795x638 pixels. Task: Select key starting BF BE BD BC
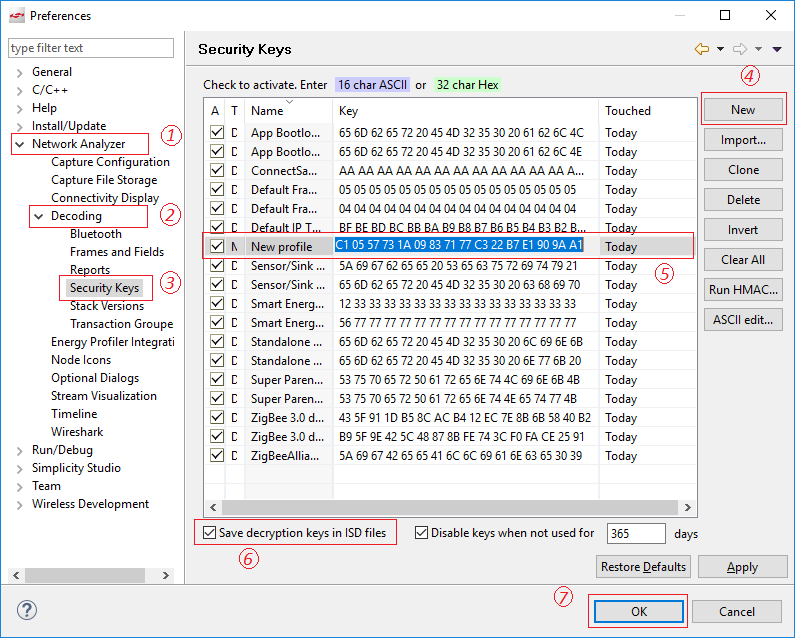[462, 227]
